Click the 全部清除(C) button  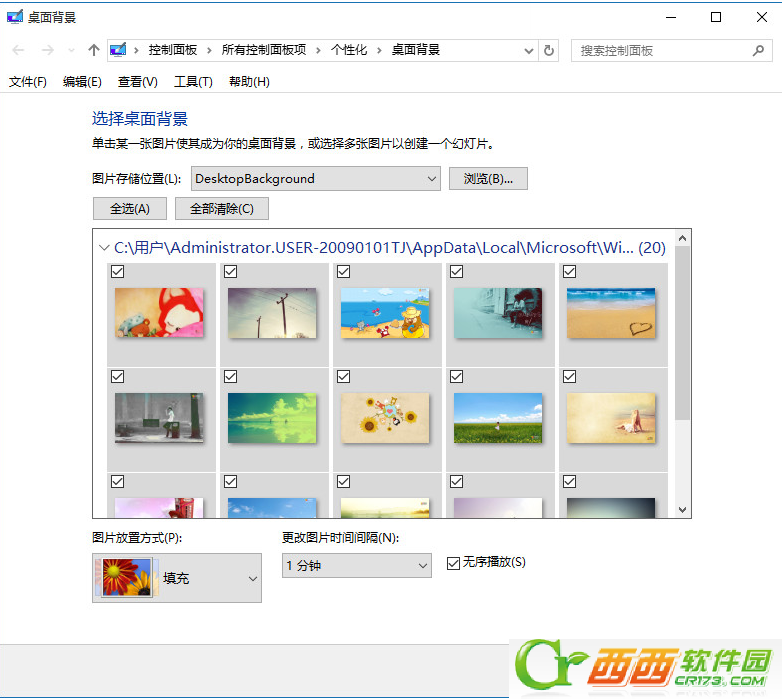point(222,208)
